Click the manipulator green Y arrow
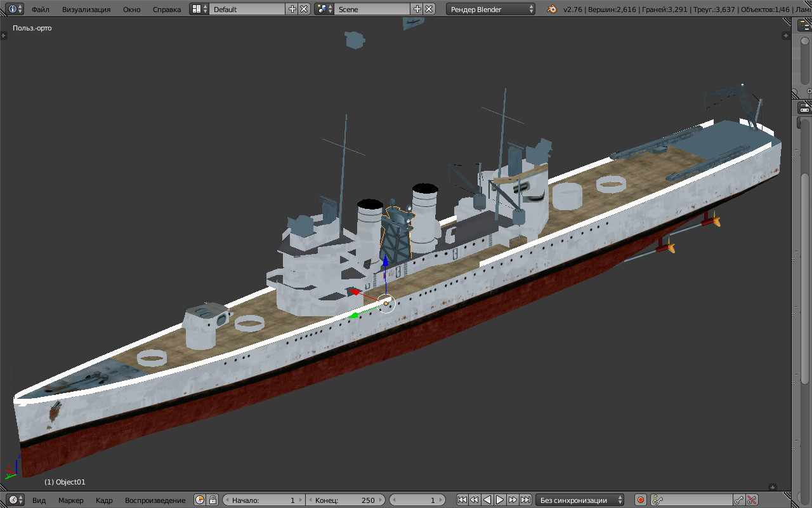Image resolution: width=812 pixels, height=508 pixels. (355, 315)
